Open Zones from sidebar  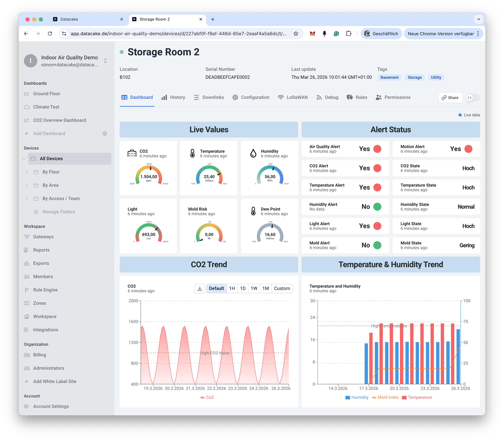40,303
